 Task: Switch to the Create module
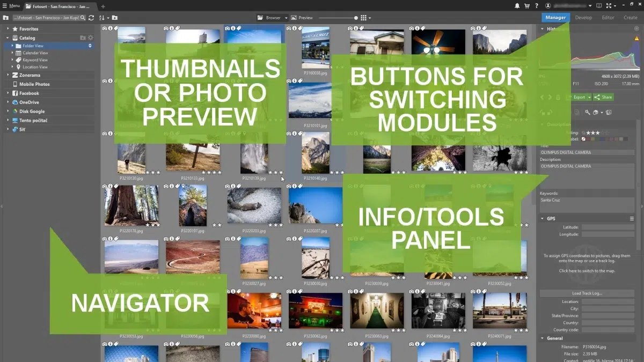[631, 18]
